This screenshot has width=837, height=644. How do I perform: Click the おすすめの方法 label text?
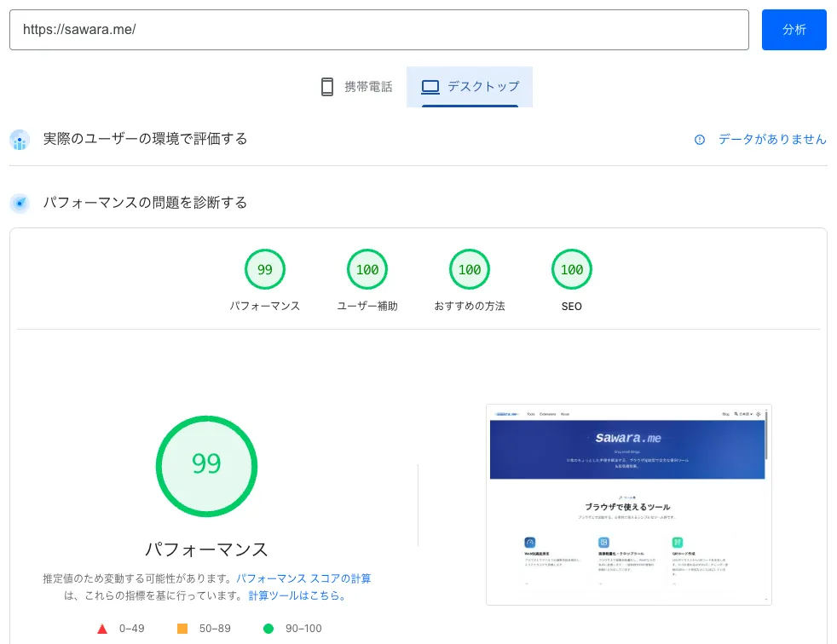pyautogui.click(x=470, y=307)
